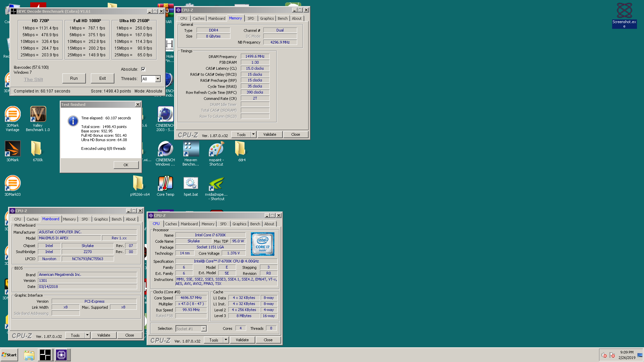
Task: Open the p95266-x64 folder
Action: 140,186
